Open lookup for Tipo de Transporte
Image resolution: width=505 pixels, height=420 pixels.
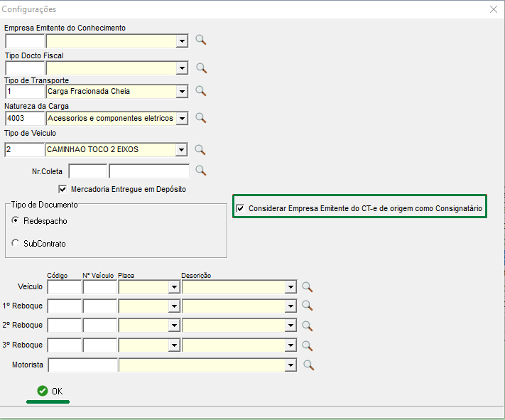pos(201,91)
